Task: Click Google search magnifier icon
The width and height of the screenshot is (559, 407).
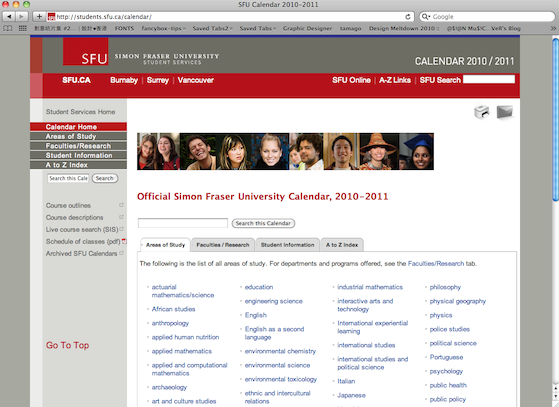Action: (x=426, y=17)
